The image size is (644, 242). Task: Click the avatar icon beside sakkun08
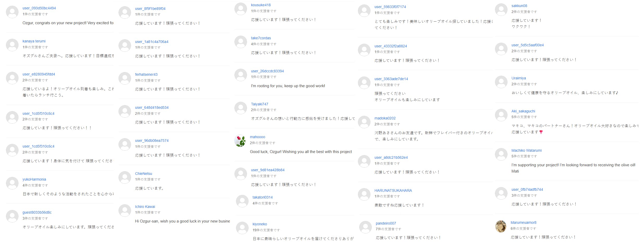[501, 10]
